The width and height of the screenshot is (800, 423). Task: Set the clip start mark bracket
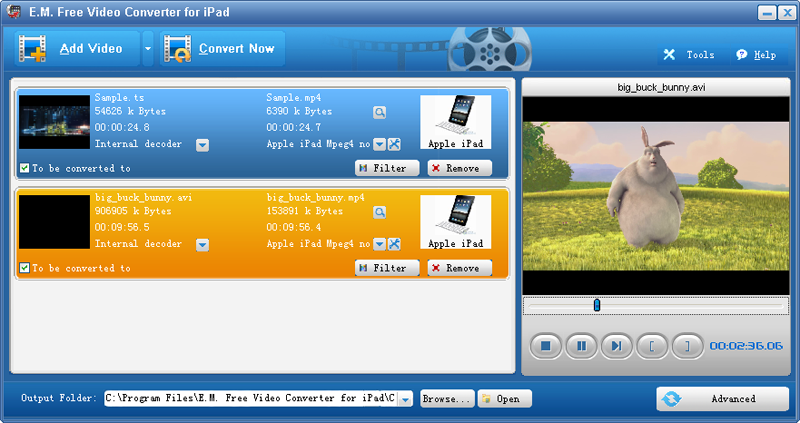[x=652, y=346]
